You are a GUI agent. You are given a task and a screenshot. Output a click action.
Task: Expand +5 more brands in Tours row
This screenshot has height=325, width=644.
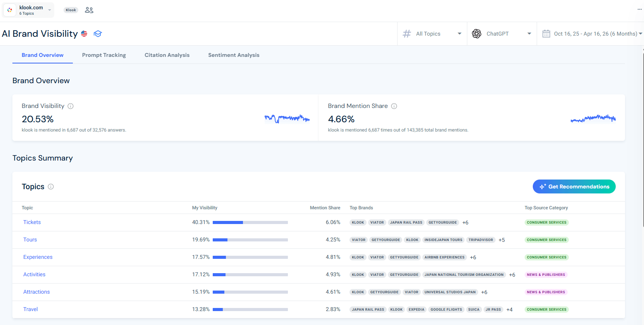pyautogui.click(x=502, y=240)
